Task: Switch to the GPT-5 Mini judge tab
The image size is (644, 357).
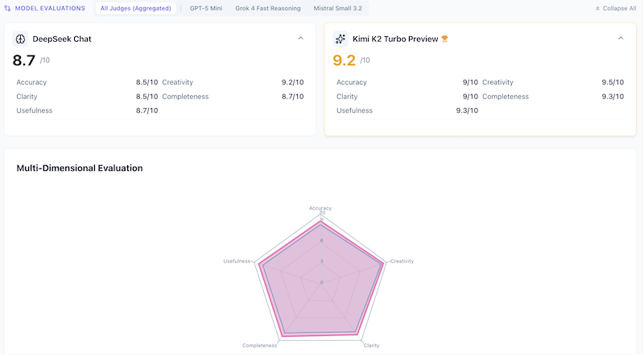Action: tap(206, 8)
